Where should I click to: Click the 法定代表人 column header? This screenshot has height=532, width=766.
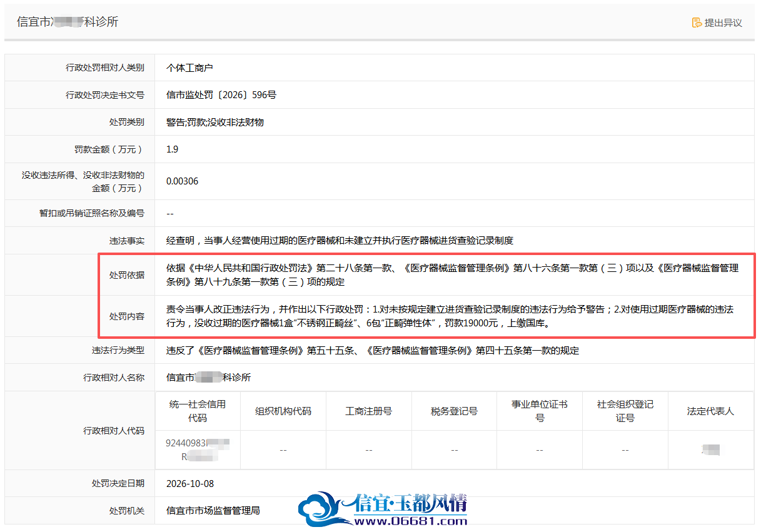tap(711, 411)
